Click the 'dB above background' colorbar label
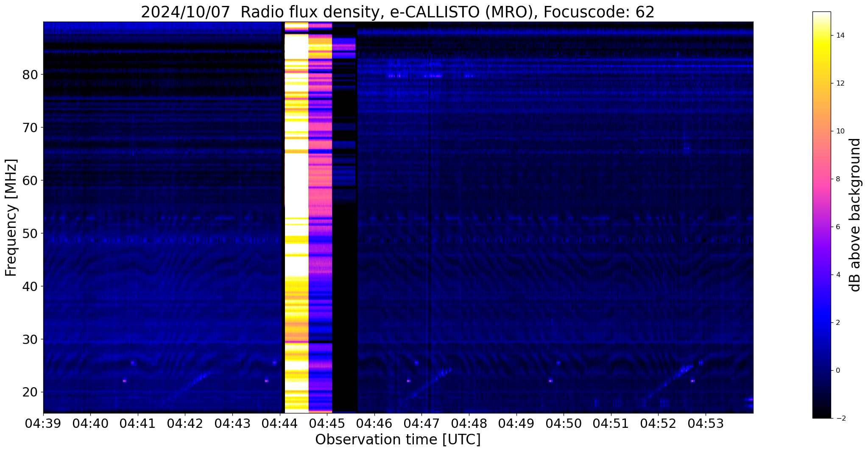 (x=855, y=215)
